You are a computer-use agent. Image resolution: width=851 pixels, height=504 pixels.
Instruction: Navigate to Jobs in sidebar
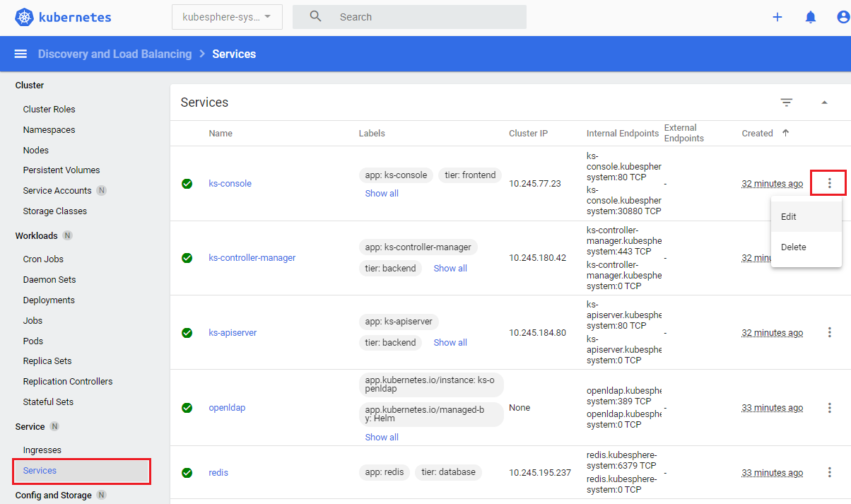point(33,320)
